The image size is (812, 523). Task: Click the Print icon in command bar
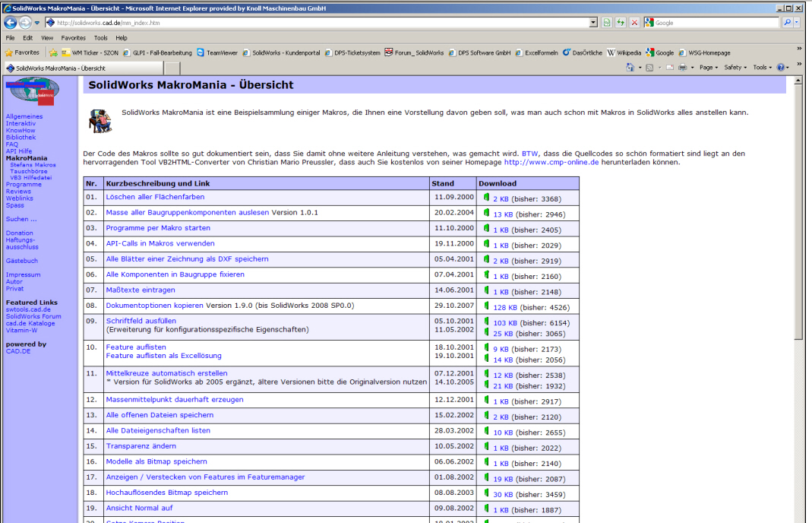682,68
